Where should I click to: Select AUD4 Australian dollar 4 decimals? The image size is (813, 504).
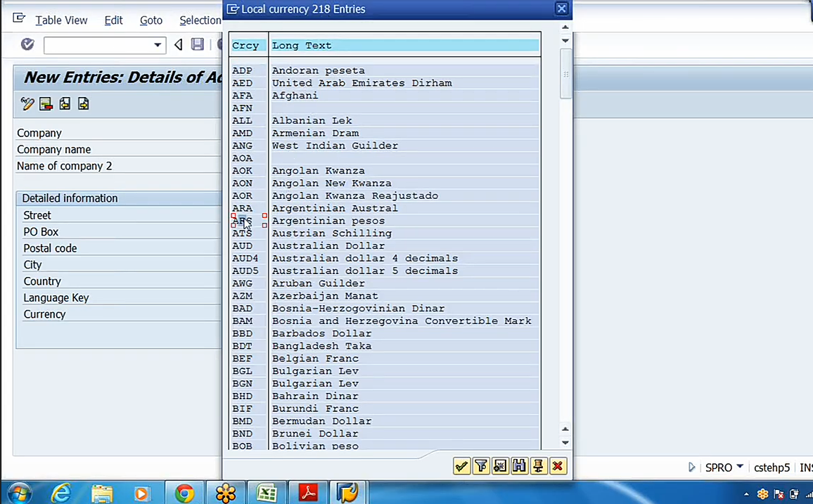tap(385, 259)
